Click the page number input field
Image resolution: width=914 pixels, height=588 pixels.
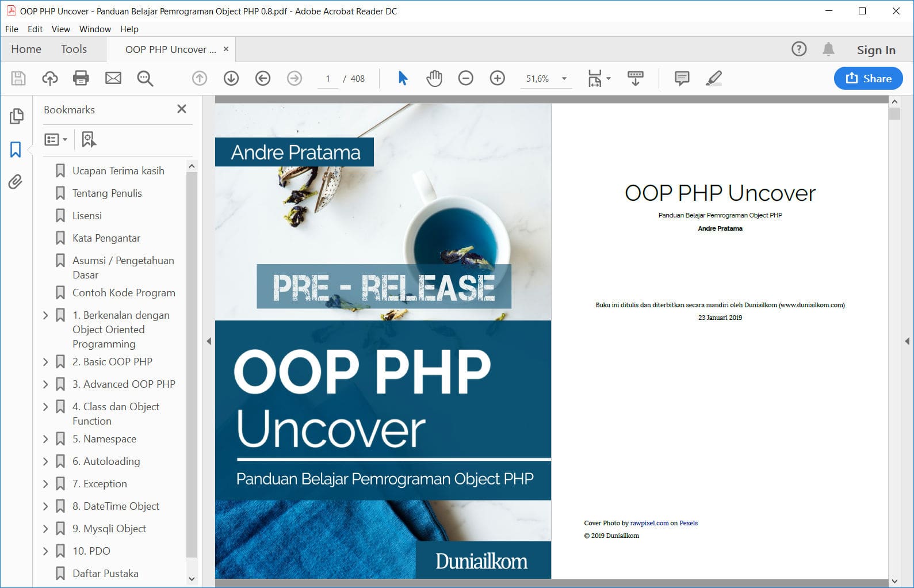pyautogui.click(x=328, y=79)
